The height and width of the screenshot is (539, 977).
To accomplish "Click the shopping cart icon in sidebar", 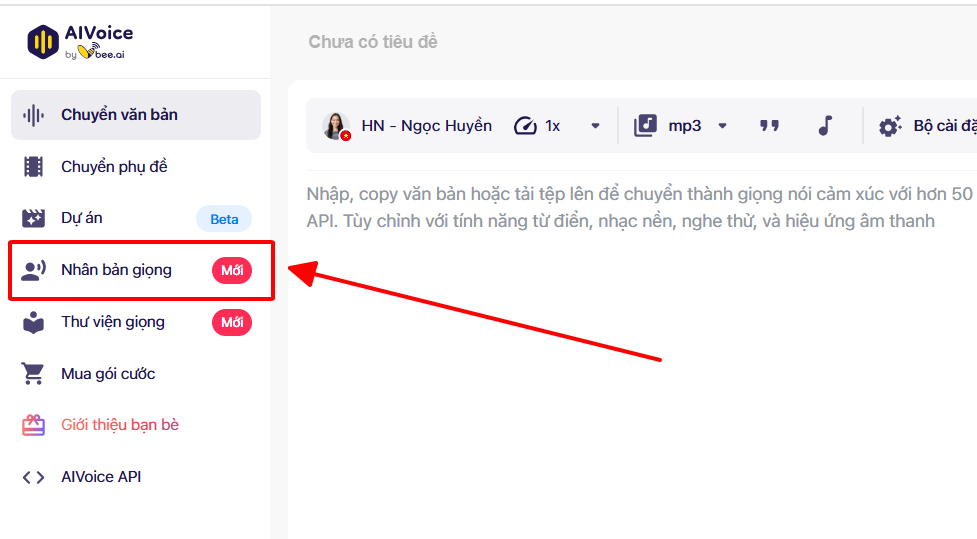I will pyautogui.click(x=34, y=374).
